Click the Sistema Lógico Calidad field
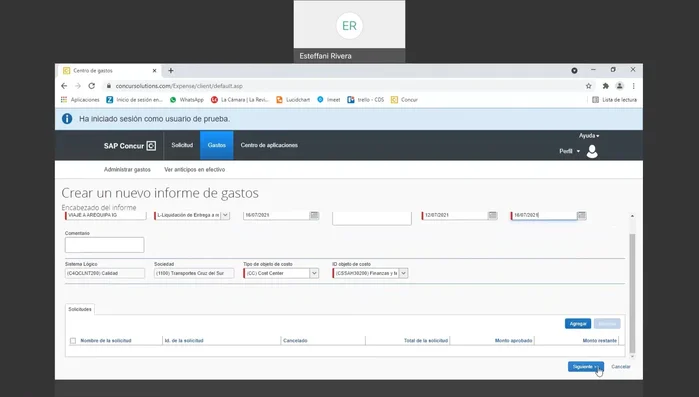The image size is (699, 397). 105,273
